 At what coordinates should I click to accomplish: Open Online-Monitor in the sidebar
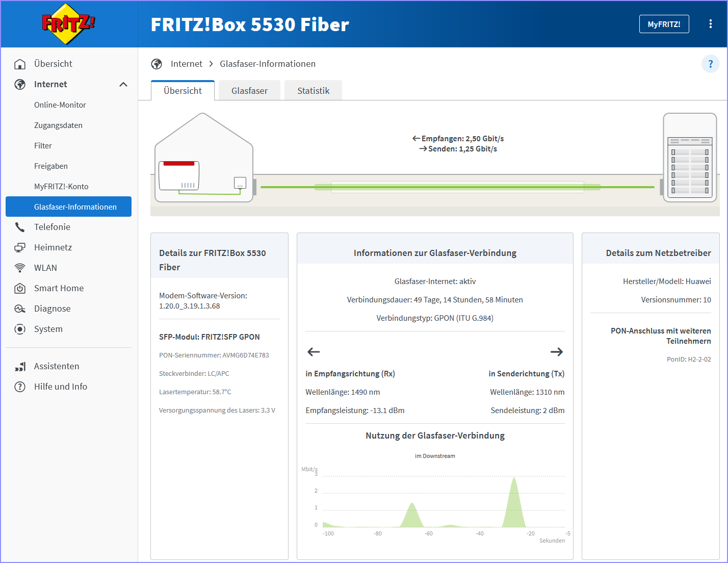[x=60, y=105]
